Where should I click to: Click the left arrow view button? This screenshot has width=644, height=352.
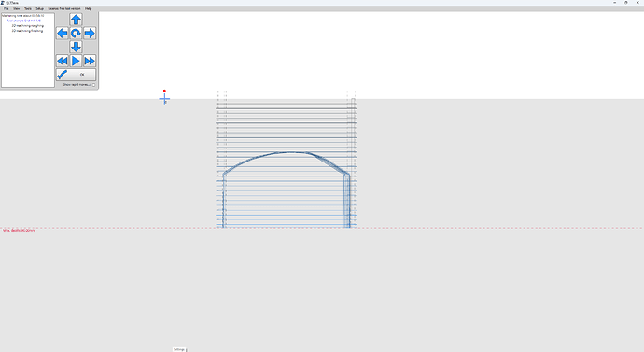[x=62, y=34]
